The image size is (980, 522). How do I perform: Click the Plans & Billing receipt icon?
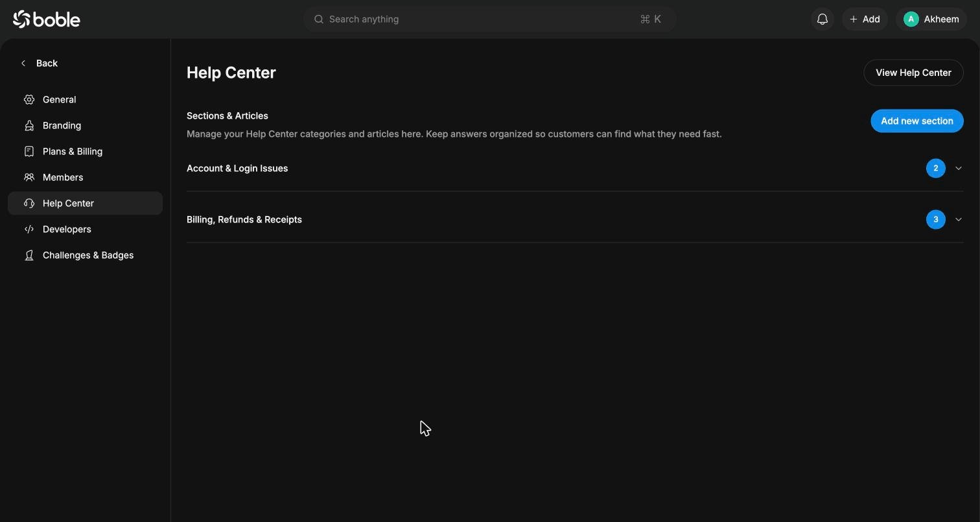point(29,152)
